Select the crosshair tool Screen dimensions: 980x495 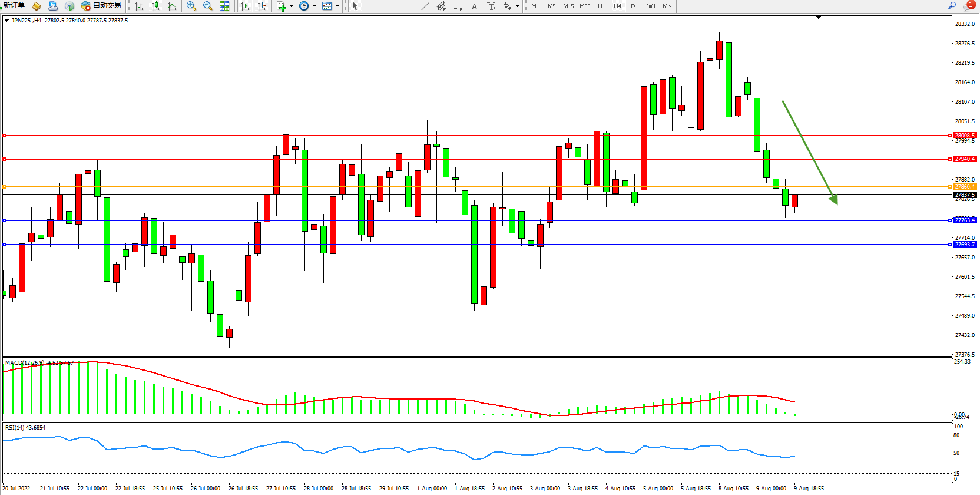click(372, 6)
